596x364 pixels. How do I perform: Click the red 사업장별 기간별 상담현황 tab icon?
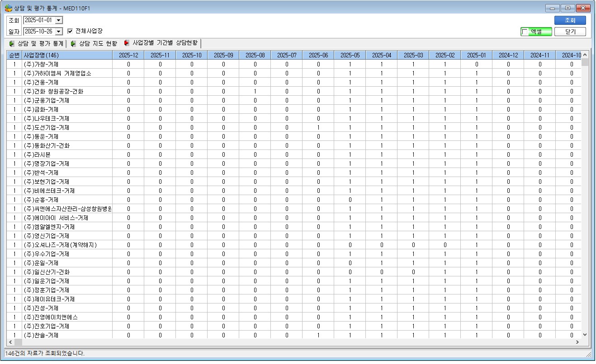(x=127, y=43)
